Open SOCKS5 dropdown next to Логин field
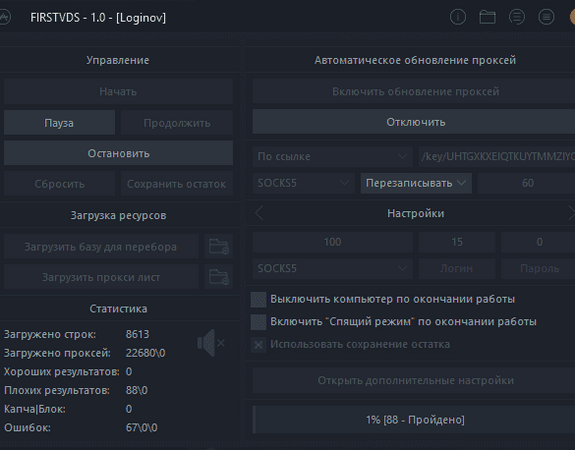Image resolution: width=575 pixels, height=450 pixels. (333, 268)
